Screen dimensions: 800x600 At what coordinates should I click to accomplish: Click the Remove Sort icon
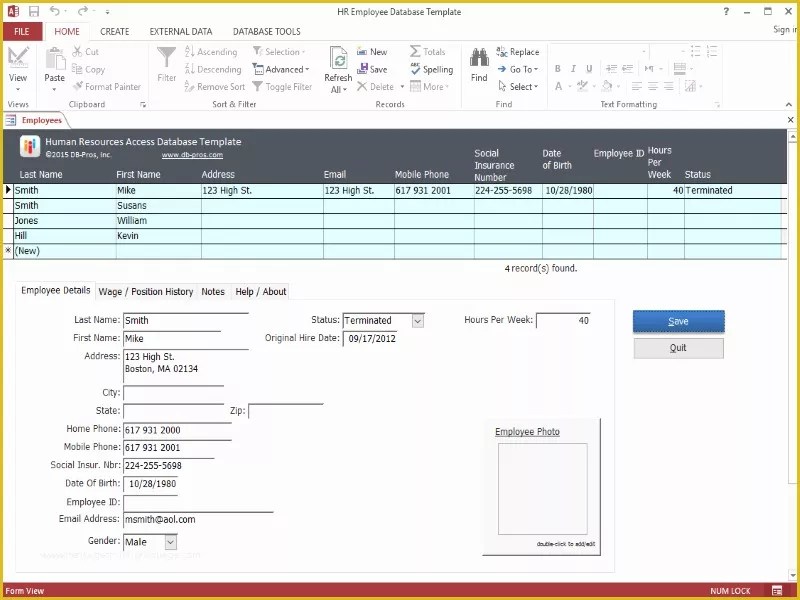point(220,86)
